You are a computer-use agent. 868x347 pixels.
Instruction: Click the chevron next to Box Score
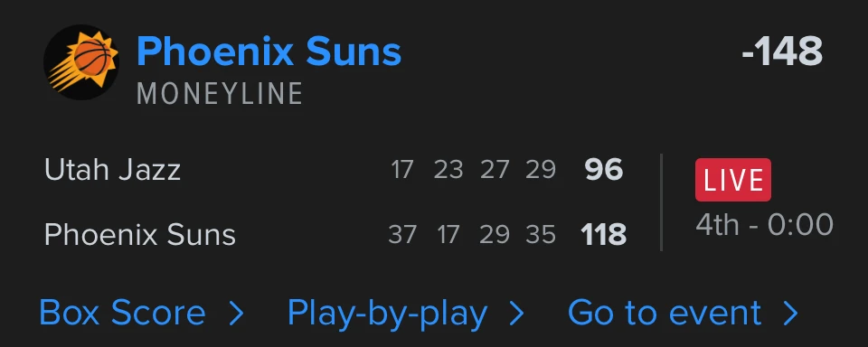pos(236,314)
